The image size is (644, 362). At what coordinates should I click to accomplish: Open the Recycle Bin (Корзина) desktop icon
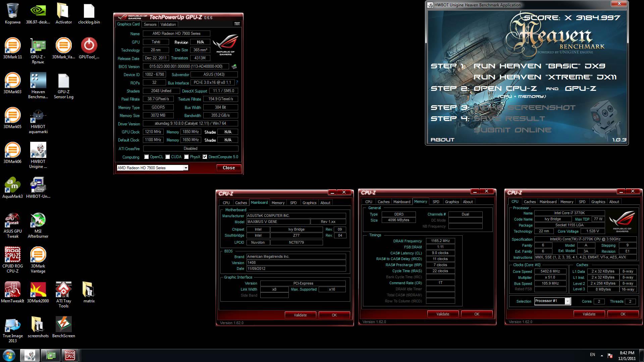[x=12, y=13]
